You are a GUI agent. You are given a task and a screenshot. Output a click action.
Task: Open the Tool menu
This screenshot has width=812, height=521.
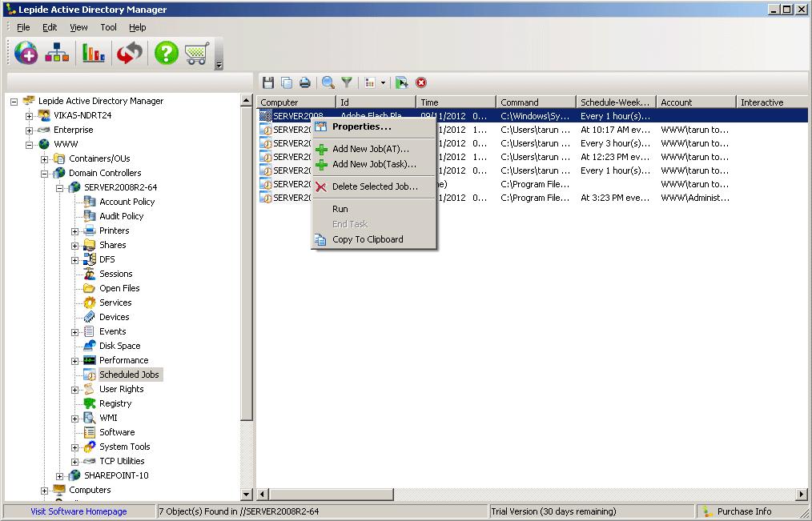(108, 27)
